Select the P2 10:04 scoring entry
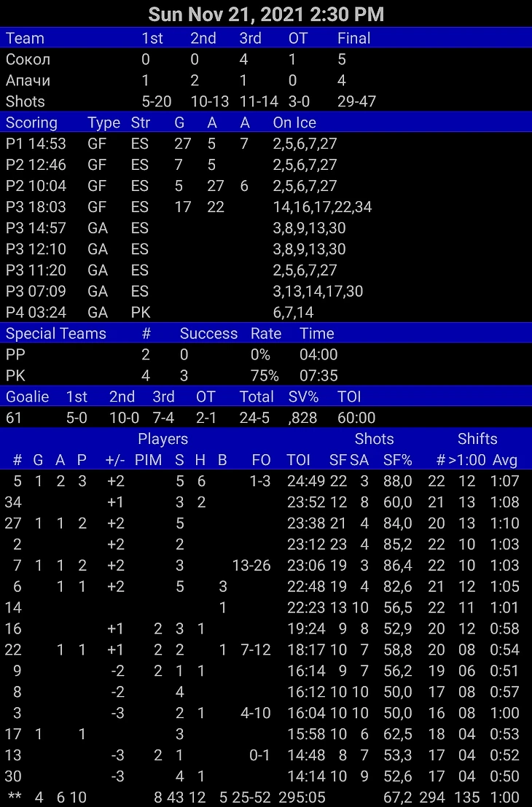532x807 pixels. pos(266,186)
